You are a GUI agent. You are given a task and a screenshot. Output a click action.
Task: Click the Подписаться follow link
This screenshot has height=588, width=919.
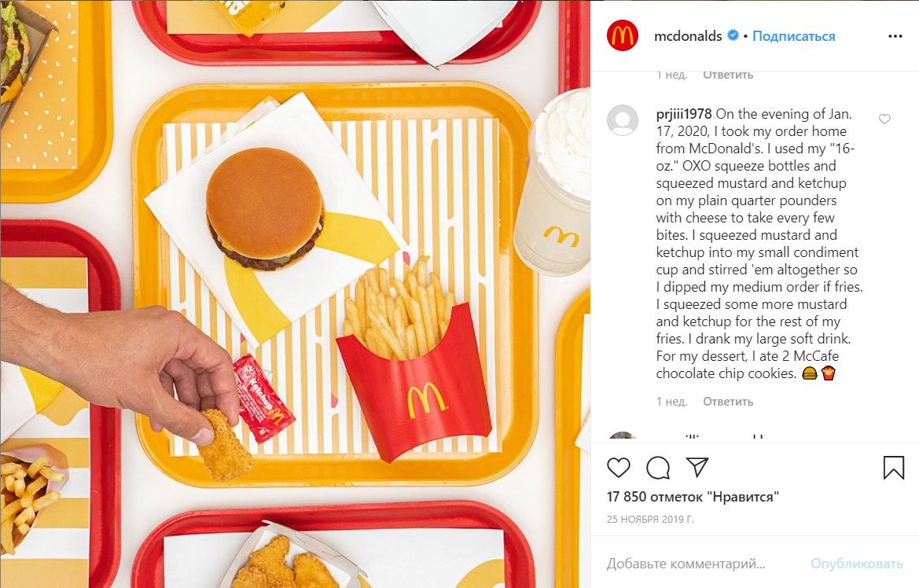tap(793, 35)
